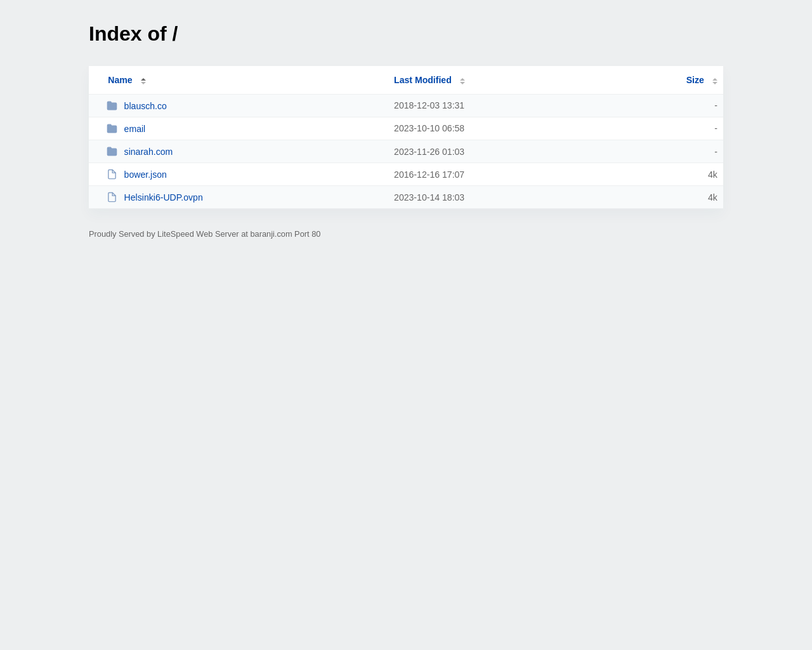
Task: Click the file icon beside Helsinki6-UDP.ovpn
Action: pyautogui.click(x=112, y=197)
